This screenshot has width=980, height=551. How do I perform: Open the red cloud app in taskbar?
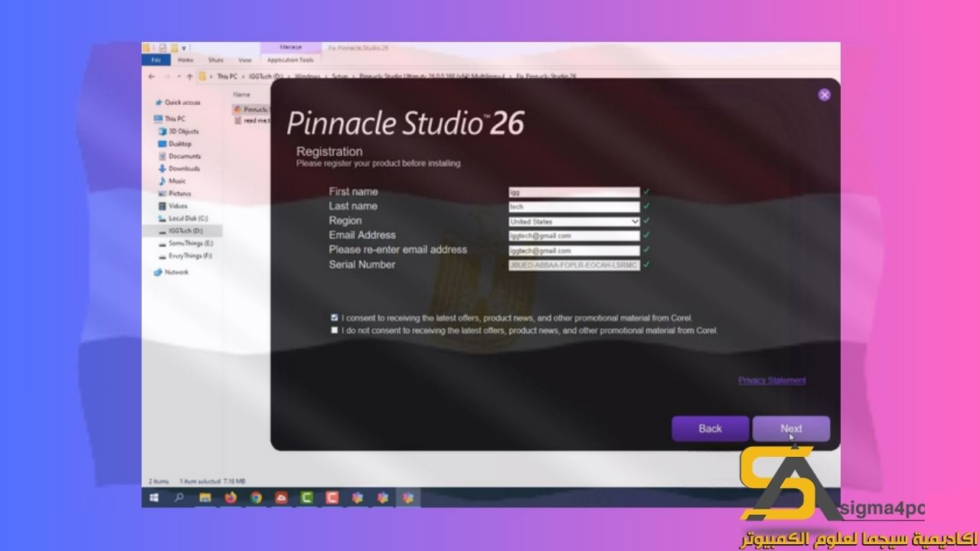(281, 498)
